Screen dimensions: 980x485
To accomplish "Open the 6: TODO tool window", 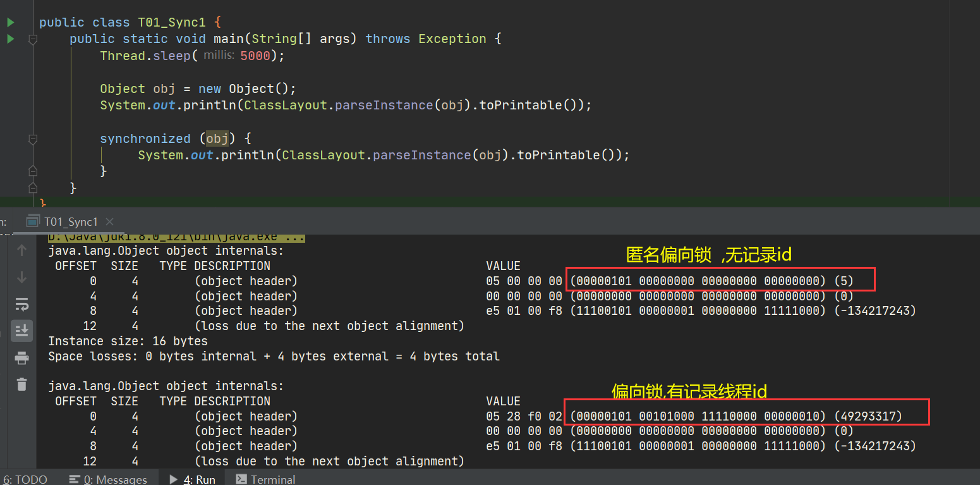I will [24, 479].
